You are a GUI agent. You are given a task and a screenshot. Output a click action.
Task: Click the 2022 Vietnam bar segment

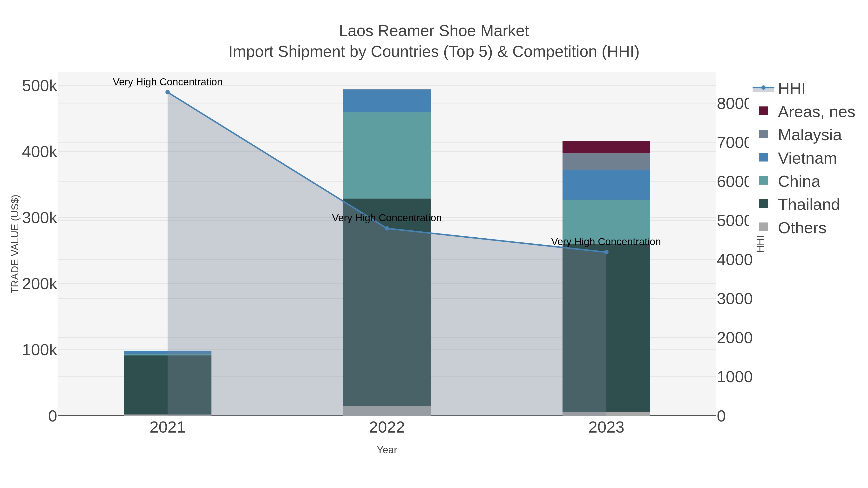[387, 101]
